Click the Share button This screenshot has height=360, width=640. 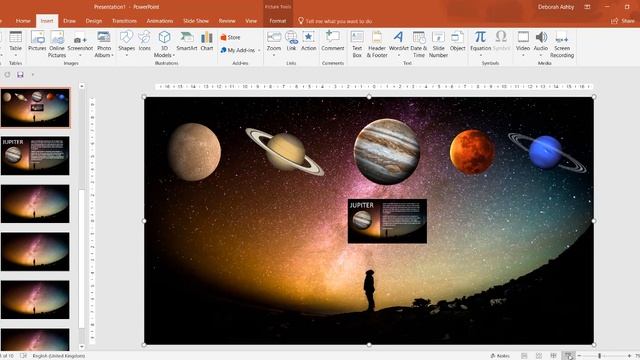tap(624, 21)
